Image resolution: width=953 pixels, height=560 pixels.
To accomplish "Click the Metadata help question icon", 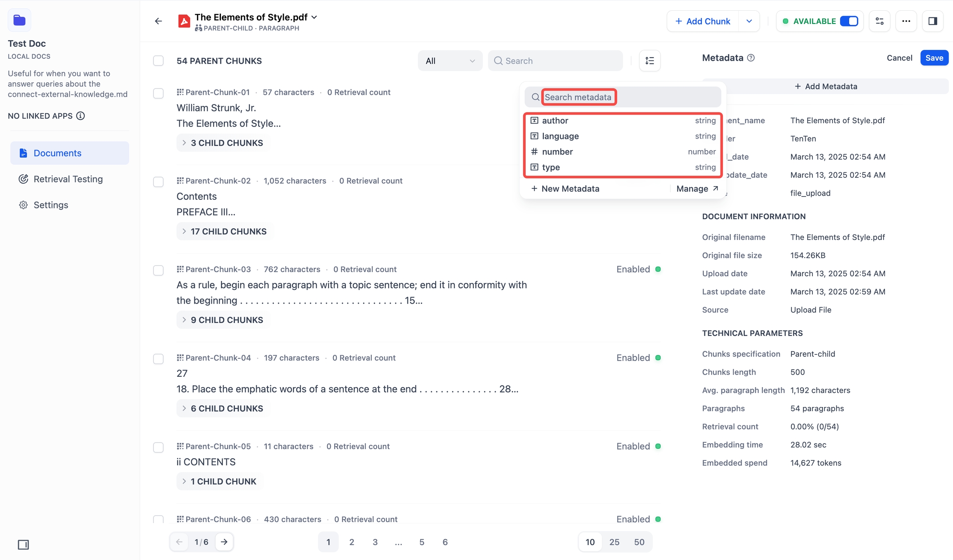I will click(x=751, y=58).
